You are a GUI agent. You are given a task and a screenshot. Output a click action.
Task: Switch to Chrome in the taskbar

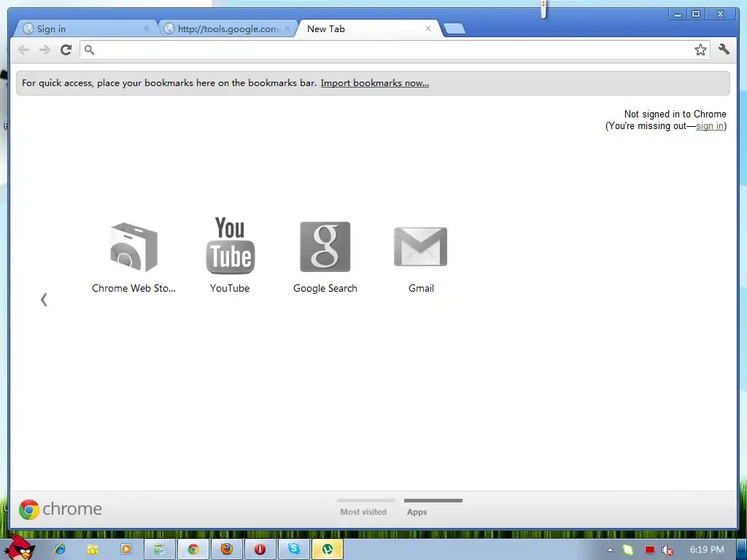click(x=193, y=549)
